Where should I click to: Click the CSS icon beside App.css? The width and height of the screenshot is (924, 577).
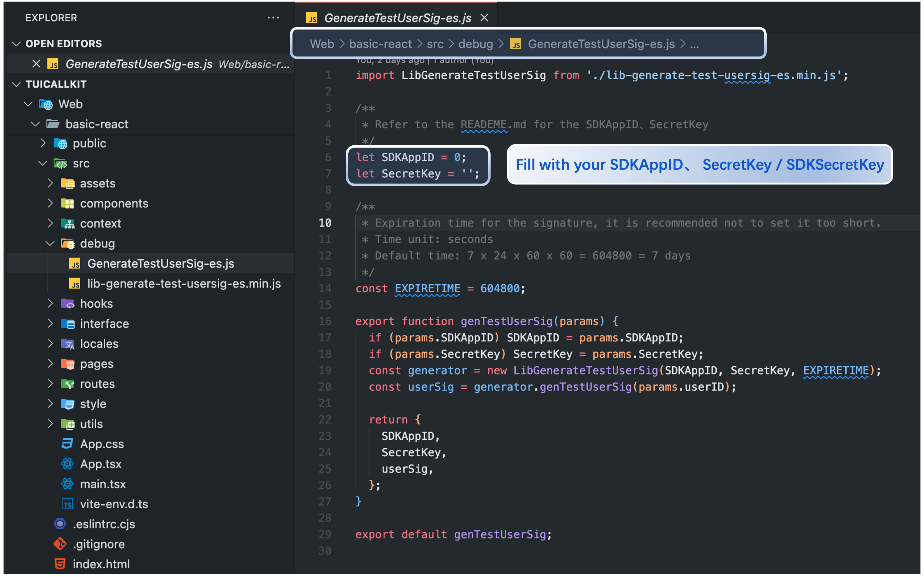pos(67,444)
